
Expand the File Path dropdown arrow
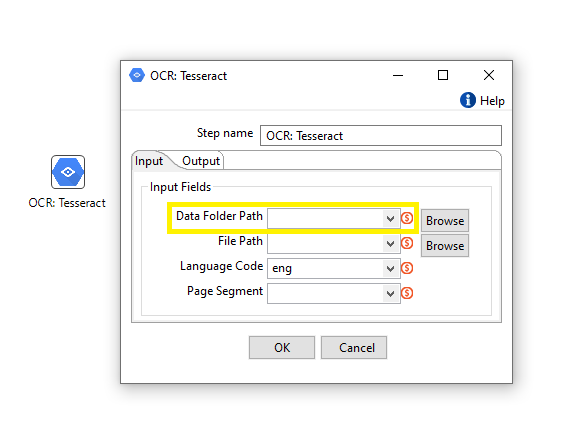click(391, 244)
